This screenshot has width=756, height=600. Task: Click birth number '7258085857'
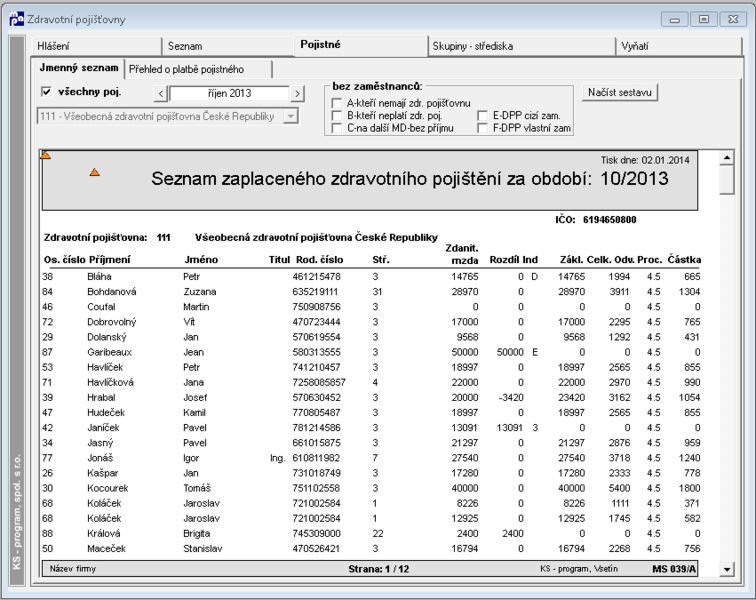pyautogui.click(x=319, y=382)
